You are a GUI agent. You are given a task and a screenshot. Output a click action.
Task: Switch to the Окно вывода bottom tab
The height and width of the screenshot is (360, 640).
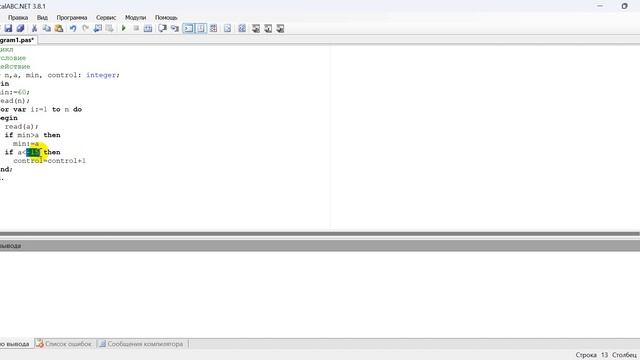[15, 344]
